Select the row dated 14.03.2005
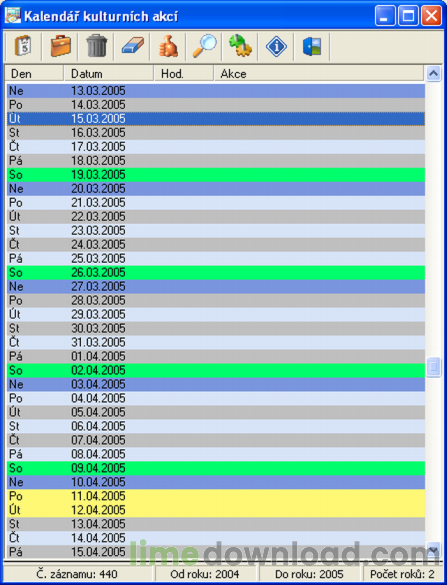This screenshot has height=585, width=447. tap(216, 105)
